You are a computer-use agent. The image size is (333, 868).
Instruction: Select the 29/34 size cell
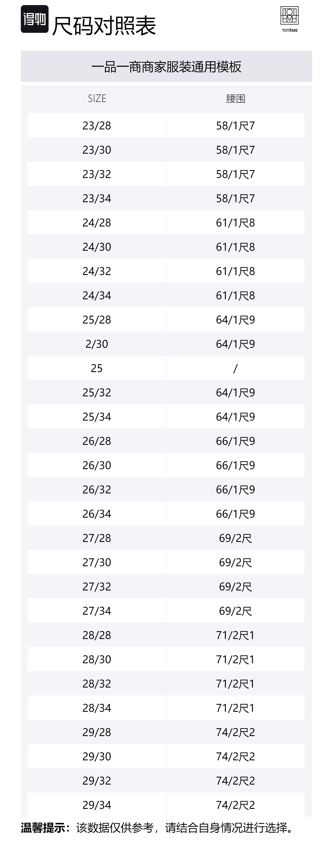97,805
